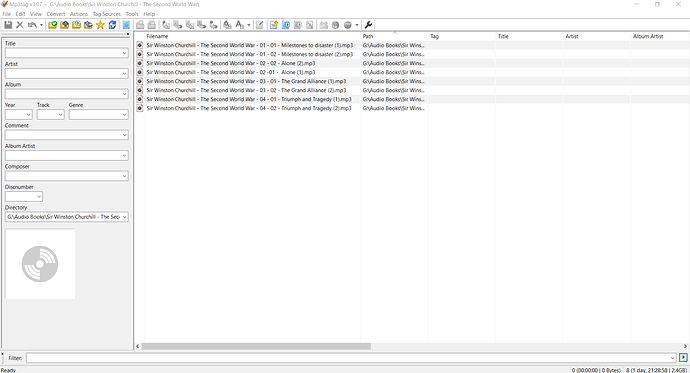690x373 pixels.
Task: Select file 'Milestones to disaster (2).mp3'
Action: 250,55
